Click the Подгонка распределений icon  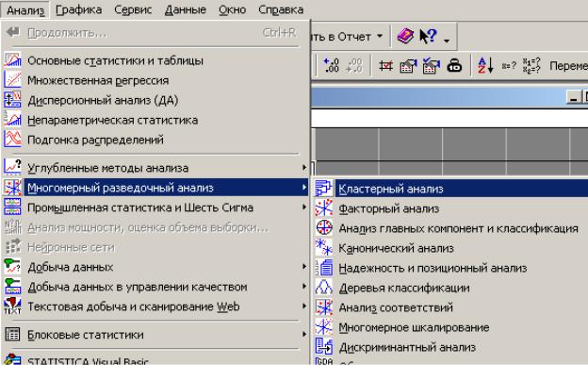tap(12, 140)
